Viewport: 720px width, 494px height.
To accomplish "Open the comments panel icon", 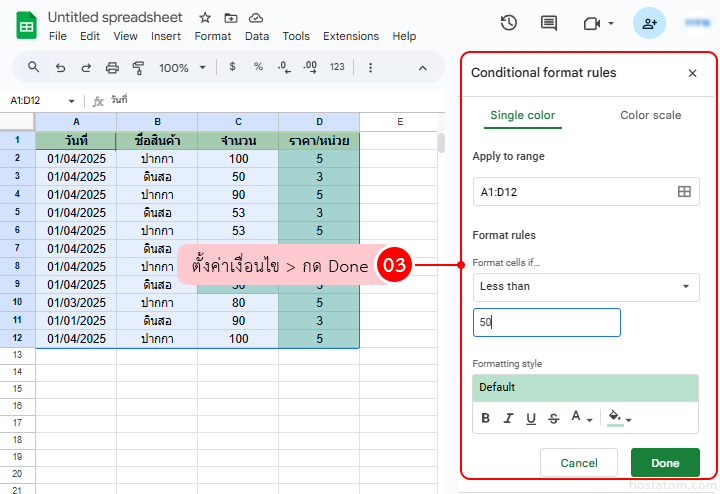I will [x=549, y=23].
